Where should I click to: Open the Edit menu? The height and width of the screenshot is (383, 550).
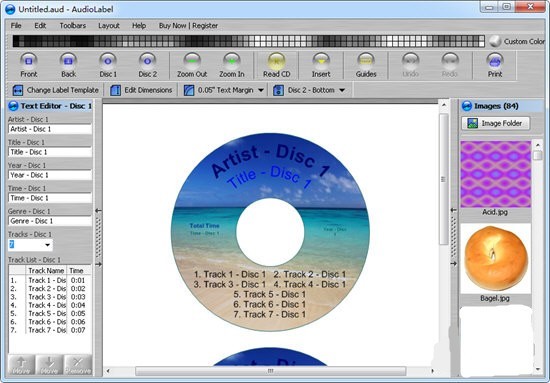tap(40, 26)
